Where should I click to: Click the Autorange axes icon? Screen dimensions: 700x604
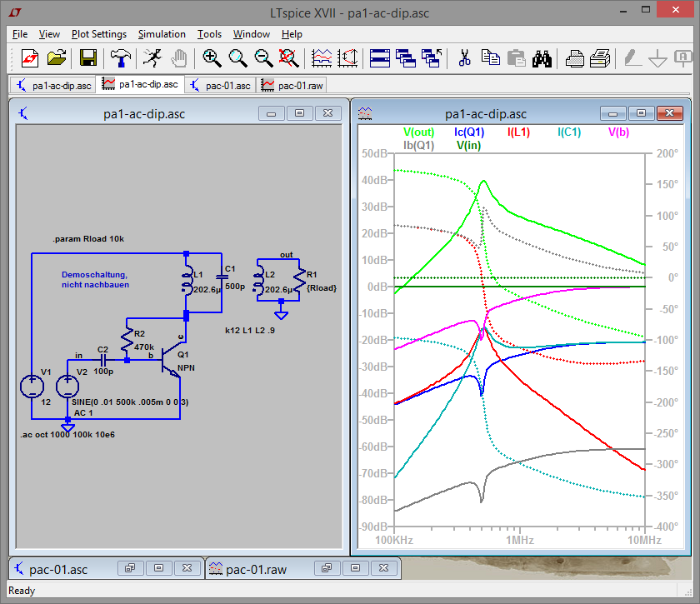point(347,58)
